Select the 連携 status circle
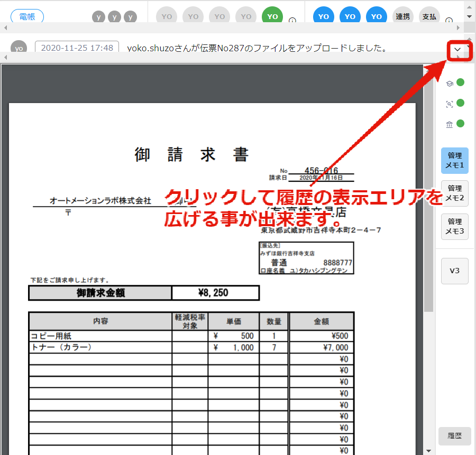The image size is (476, 455). (x=403, y=16)
